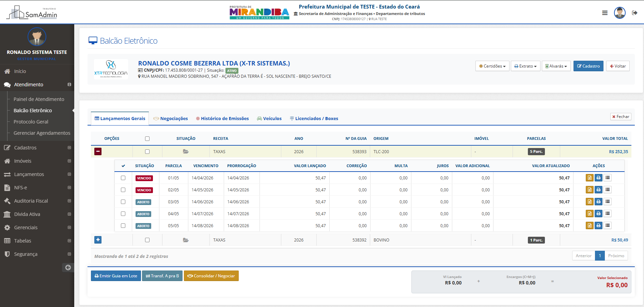Print guia for parcela 04/05
Screen dimensions: 644x307
pyautogui.click(x=598, y=214)
